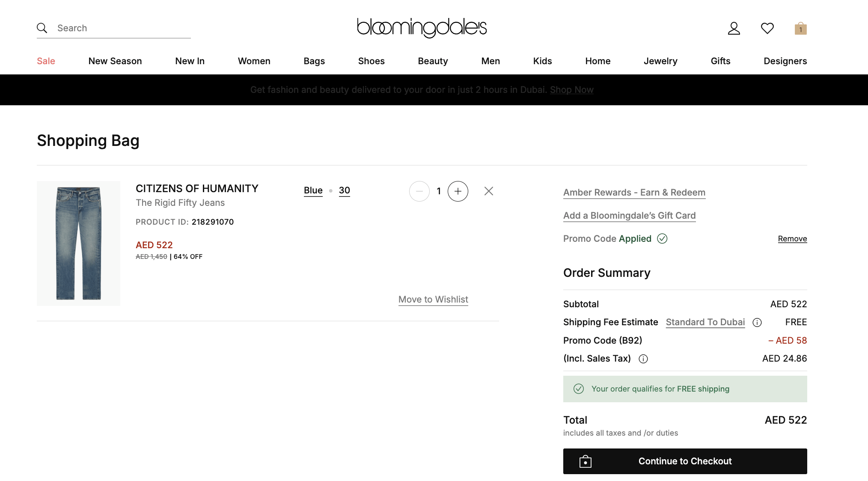
Task: Click Shop Now in the delivery banner
Action: (571, 89)
